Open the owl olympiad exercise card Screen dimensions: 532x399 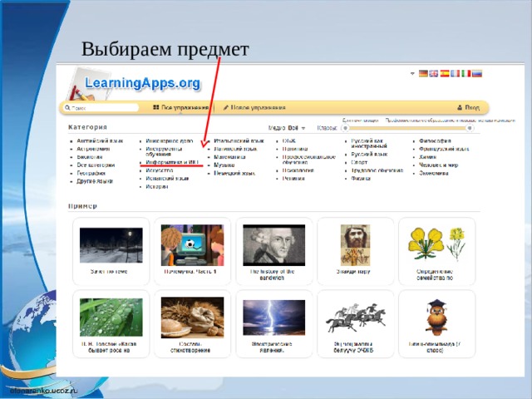[x=436, y=323]
